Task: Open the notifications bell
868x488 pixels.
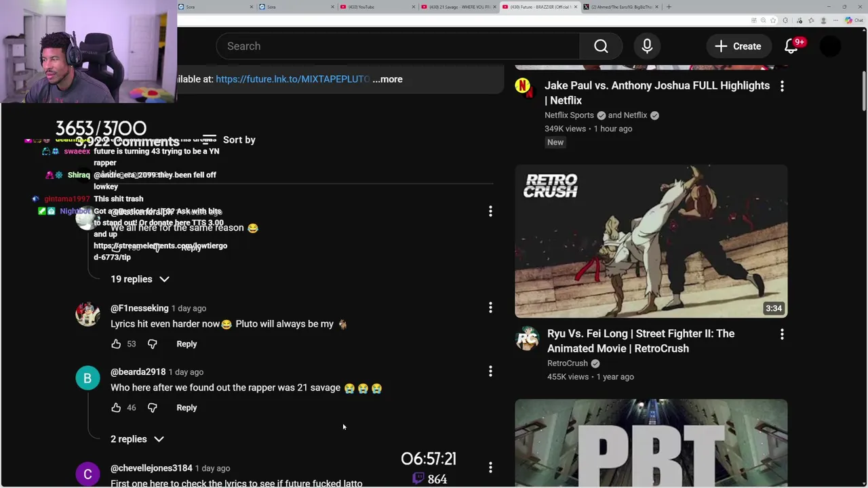Action: pos(791,46)
